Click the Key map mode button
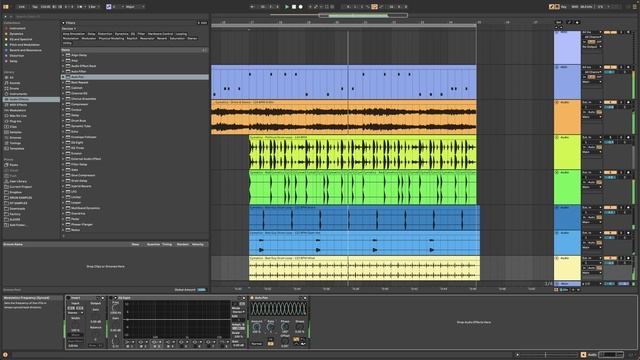Screen dimensions: 640x360 point(564,7)
